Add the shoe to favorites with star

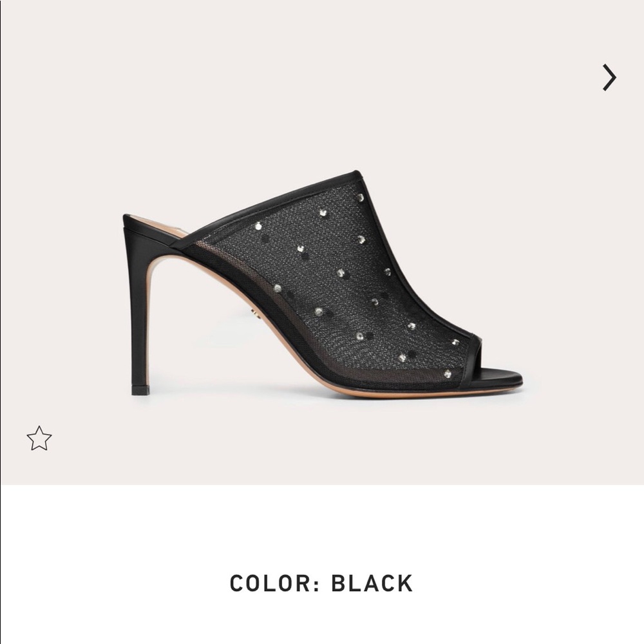coord(39,439)
